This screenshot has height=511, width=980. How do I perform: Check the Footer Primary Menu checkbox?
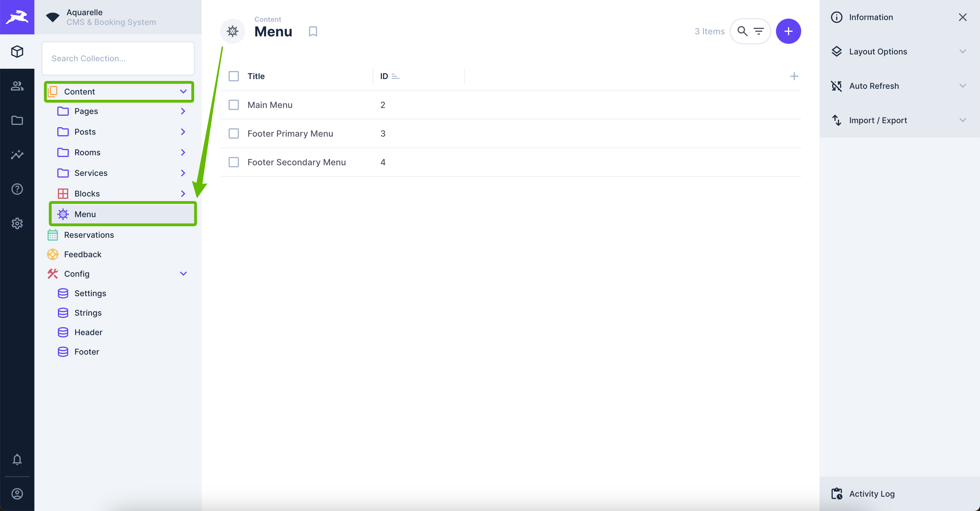coord(234,133)
